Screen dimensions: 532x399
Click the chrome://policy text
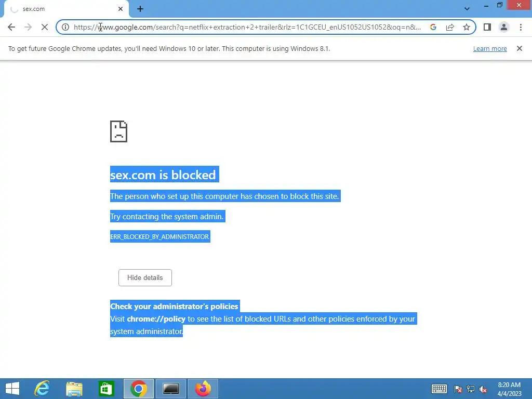tap(156, 319)
